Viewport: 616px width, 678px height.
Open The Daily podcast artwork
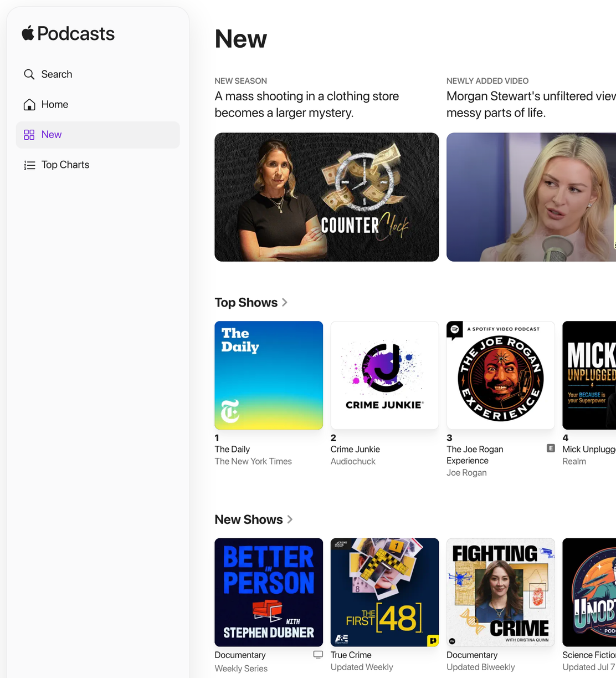click(x=269, y=375)
